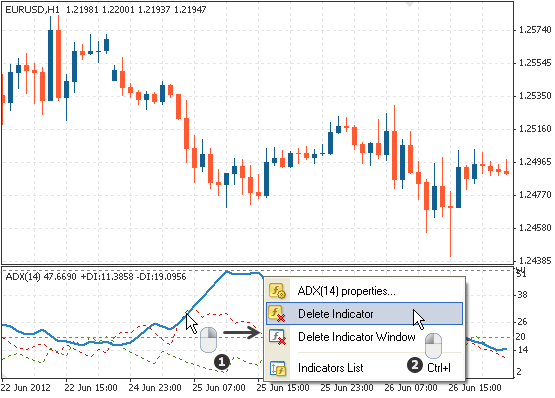Click the 1.25545 price scale label

coord(534,63)
